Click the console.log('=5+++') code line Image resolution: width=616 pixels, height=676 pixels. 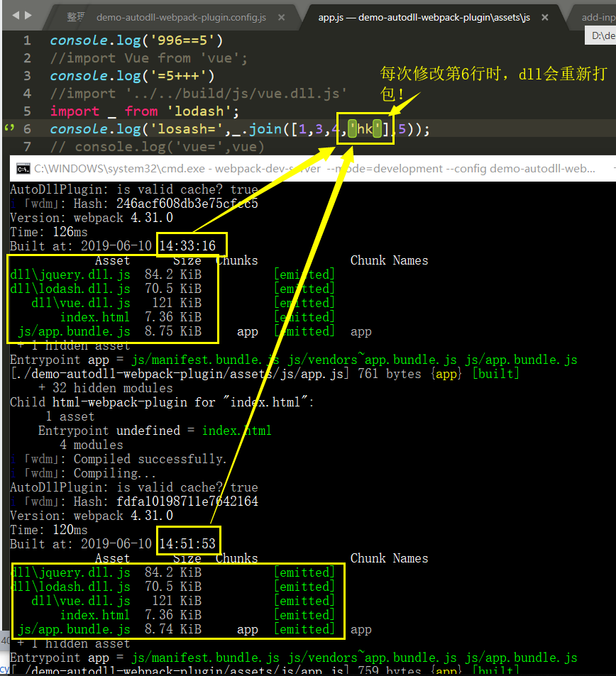pyautogui.click(x=132, y=76)
